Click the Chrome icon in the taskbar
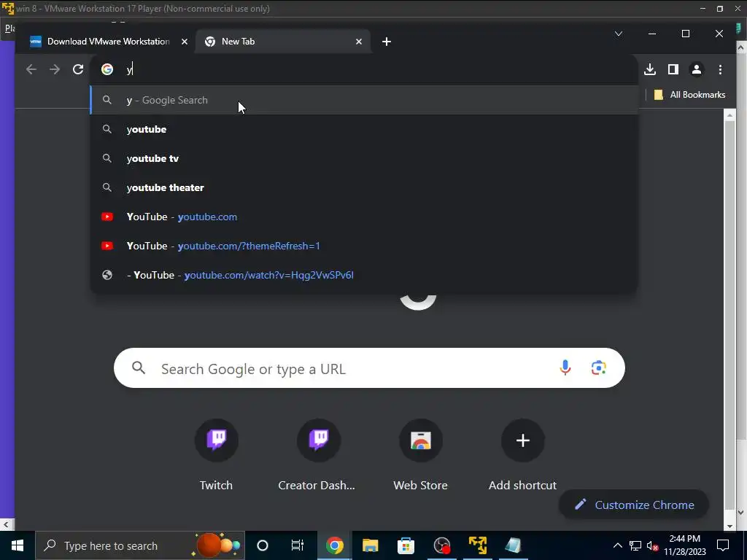 coord(334,545)
